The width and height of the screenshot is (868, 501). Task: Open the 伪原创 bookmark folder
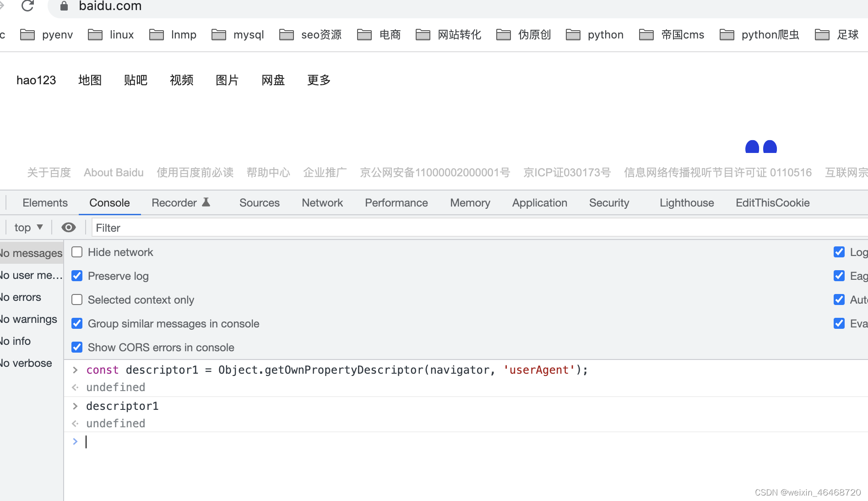pos(524,35)
